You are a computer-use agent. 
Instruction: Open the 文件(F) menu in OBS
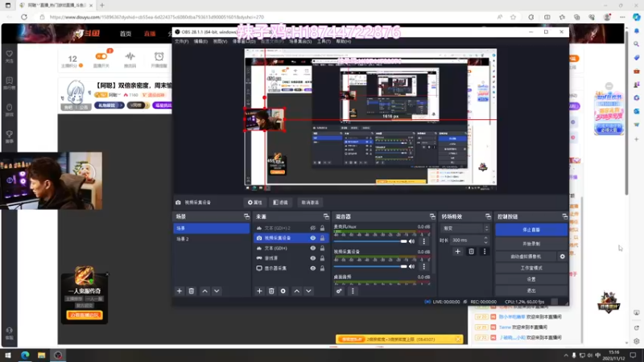click(x=182, y=42)
